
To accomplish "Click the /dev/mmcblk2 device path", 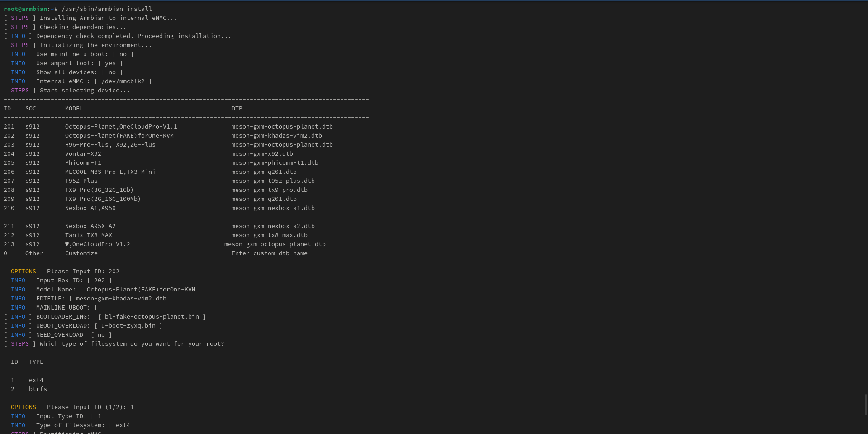I will point(123,81).
